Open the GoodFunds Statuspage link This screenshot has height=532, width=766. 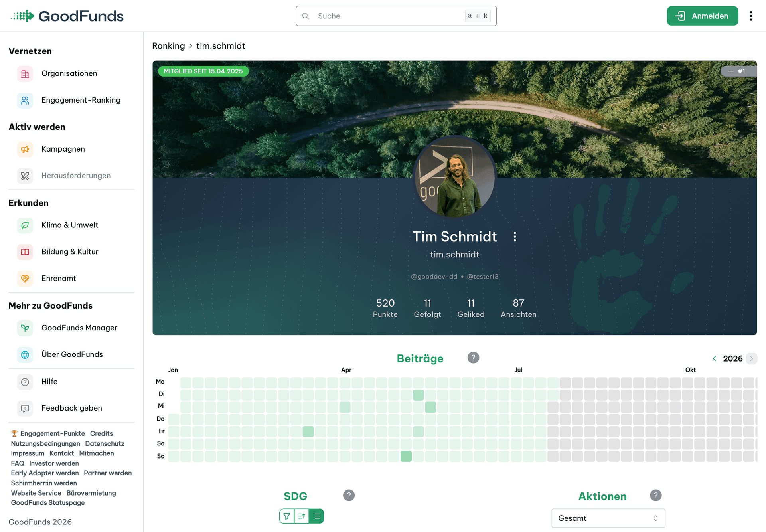click(48, 503)
